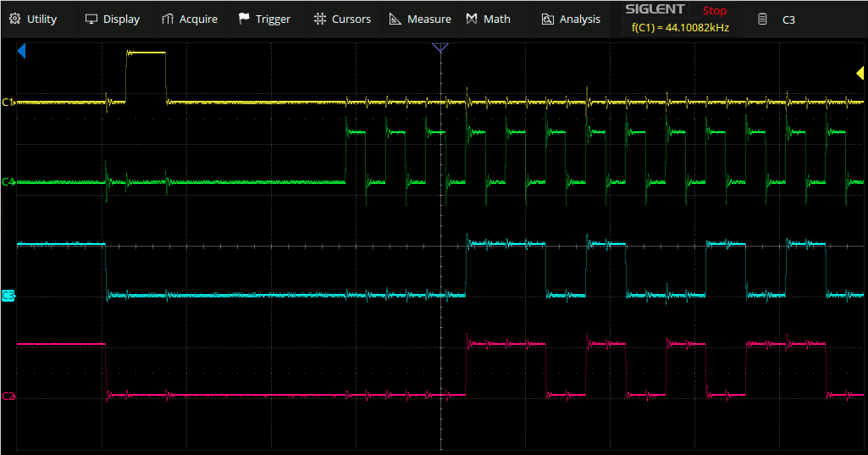Viewport: 868px width, 455px height.
Task: Click the Analysis chart icon
Action: [x=547, y=19]
